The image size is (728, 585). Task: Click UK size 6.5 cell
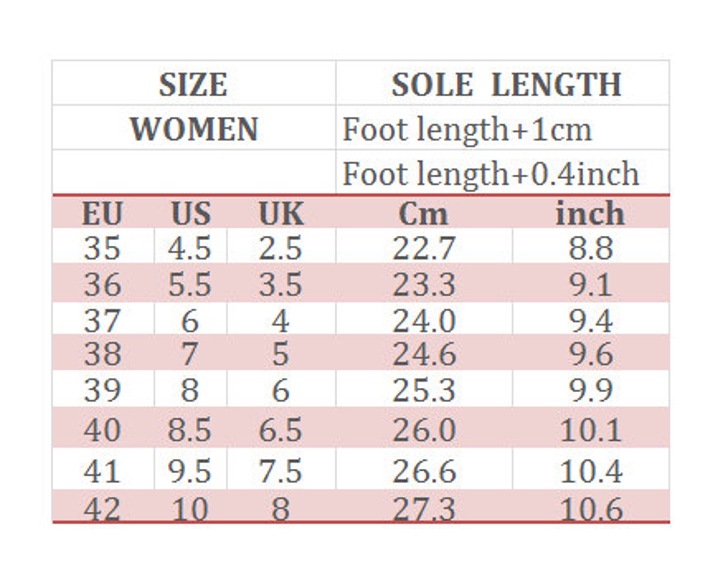pyautogui.click(x=281, y=428)
